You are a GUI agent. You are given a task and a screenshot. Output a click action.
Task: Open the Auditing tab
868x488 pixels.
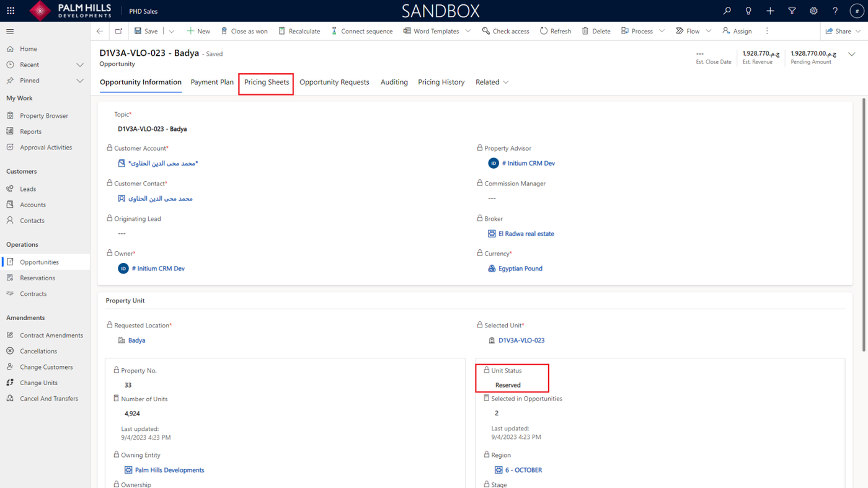pos(394,82)
